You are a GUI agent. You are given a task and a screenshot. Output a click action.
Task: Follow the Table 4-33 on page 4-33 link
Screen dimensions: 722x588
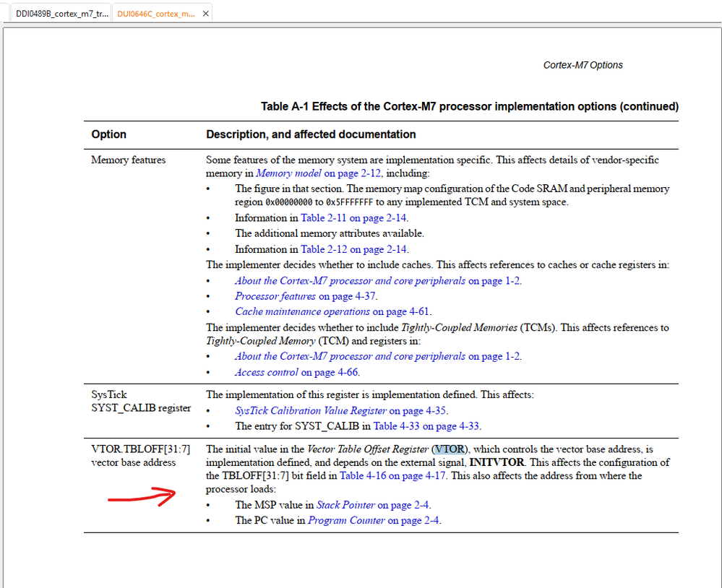point(425,426)
